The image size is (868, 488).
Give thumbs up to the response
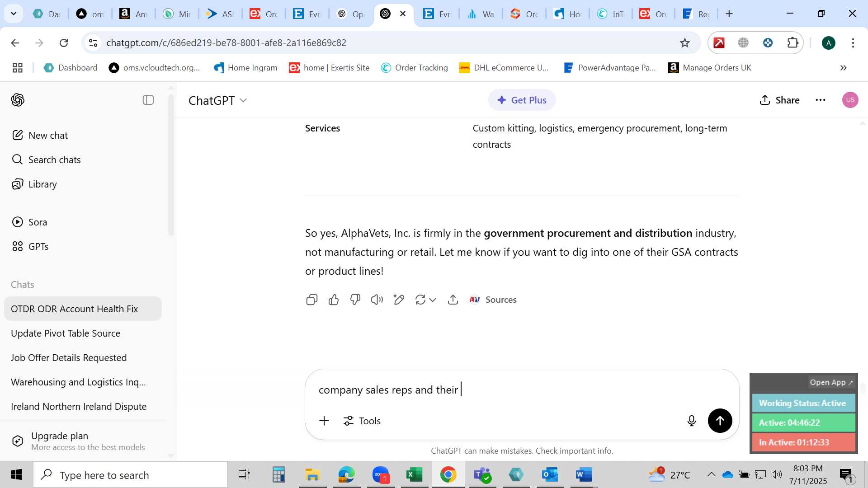pyautogui.click(x=334, y=300)
